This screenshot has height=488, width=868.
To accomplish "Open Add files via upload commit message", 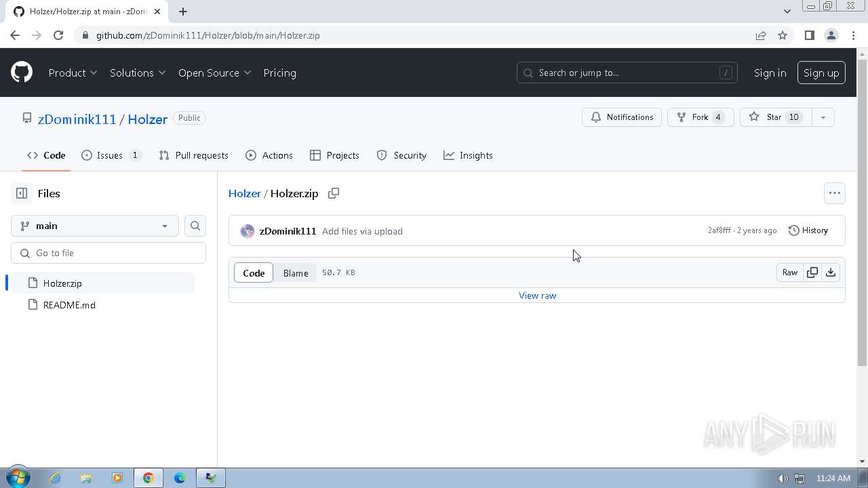I will point(362,231).
